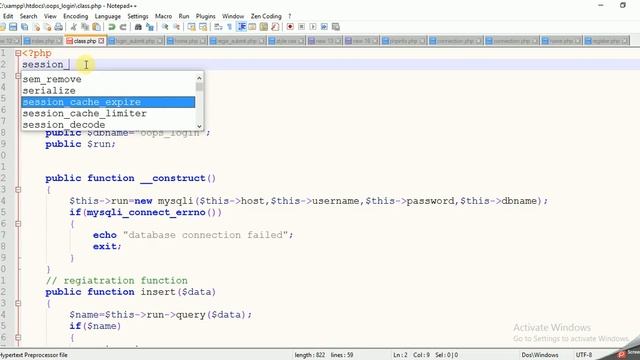
Task: Open the Zen Coding menu
Action: pyautogui.click(x=266, y=16)
